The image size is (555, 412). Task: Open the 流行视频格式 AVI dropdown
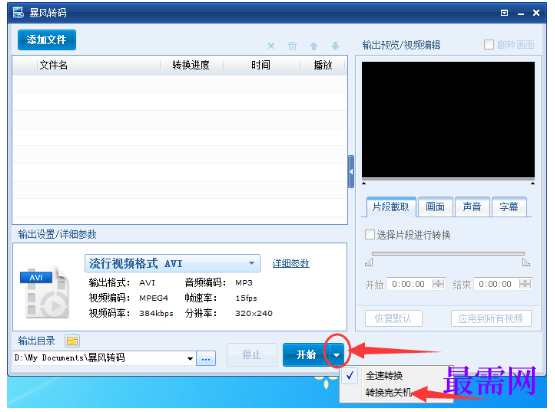point(172,263)
